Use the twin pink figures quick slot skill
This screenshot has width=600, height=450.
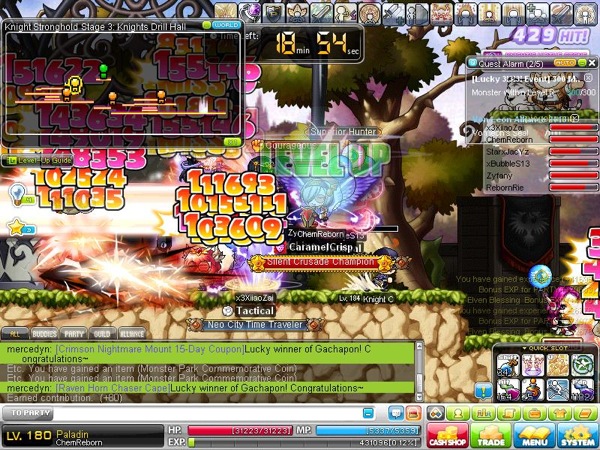[533, 365]
